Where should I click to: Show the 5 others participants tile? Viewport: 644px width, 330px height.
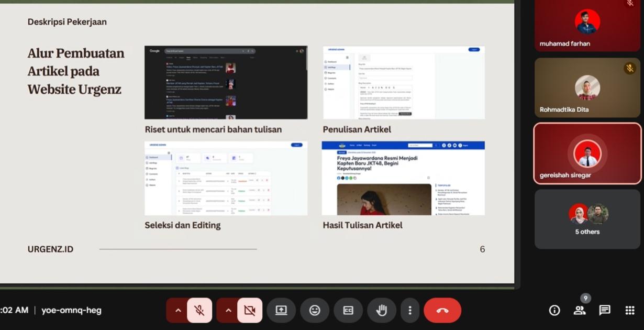click(x=587, y=219)
